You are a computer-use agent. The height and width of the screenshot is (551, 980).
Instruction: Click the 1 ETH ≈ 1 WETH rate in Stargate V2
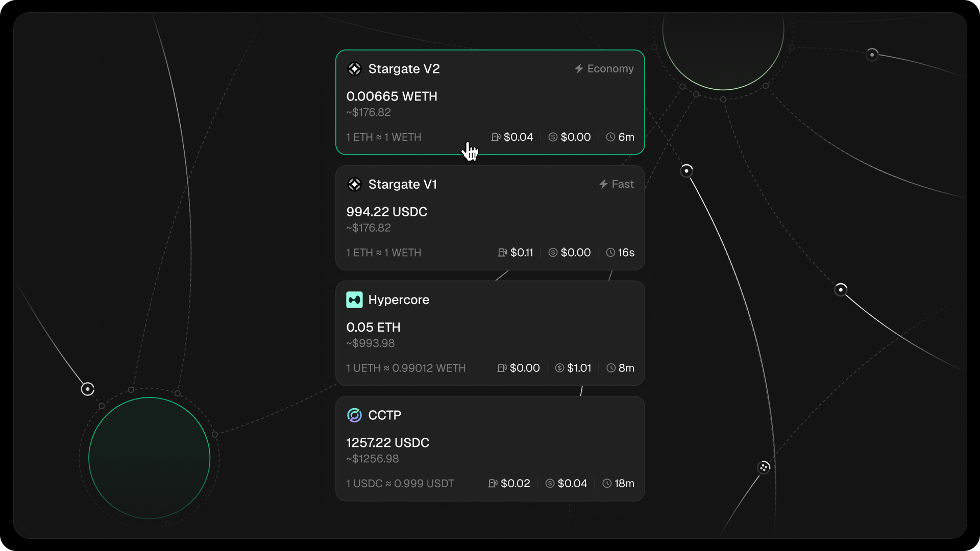click(383, 137)
